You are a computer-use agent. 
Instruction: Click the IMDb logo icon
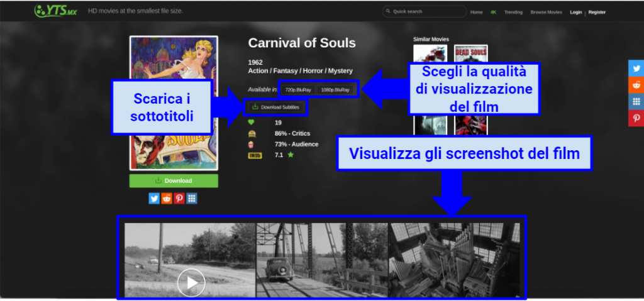(x=255, y=155)
